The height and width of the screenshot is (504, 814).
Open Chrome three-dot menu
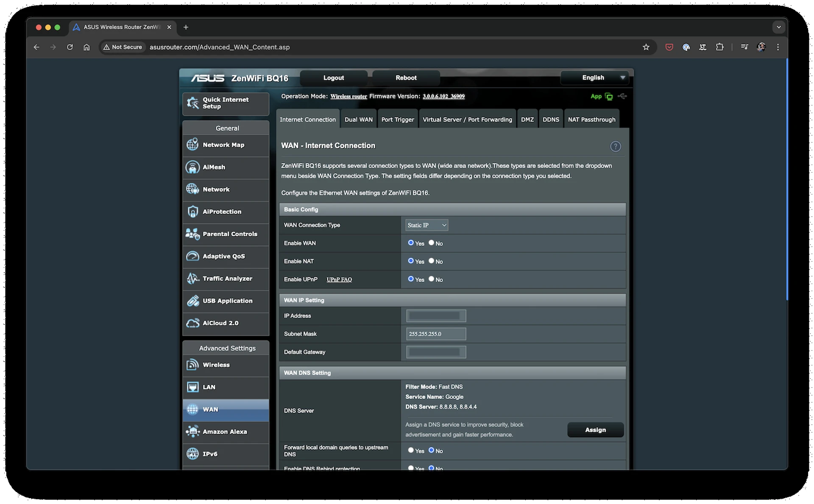click(778, 47)
